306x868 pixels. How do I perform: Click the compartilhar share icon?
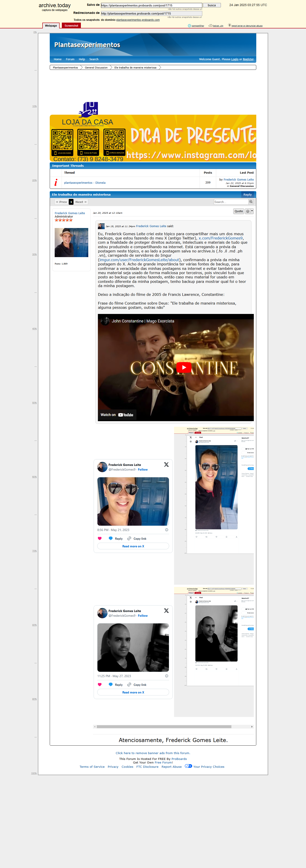pyautogui.click(x=189, y=26)
